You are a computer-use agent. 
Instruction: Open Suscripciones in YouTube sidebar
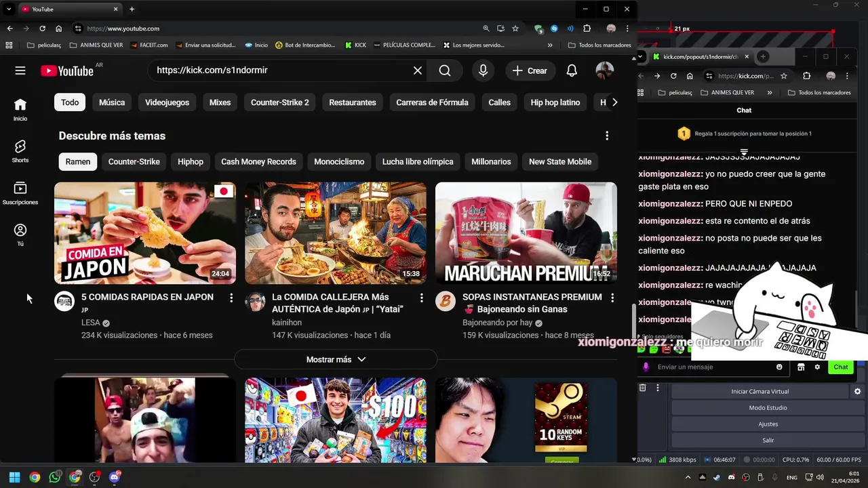coord(20,193)
